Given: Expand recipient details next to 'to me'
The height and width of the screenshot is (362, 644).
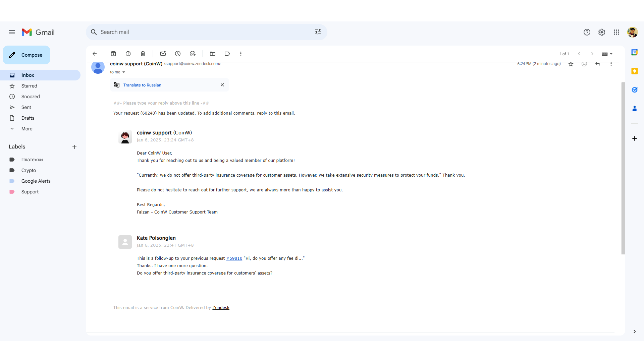Looking at the screenshot, I should [x=124, y=72].
